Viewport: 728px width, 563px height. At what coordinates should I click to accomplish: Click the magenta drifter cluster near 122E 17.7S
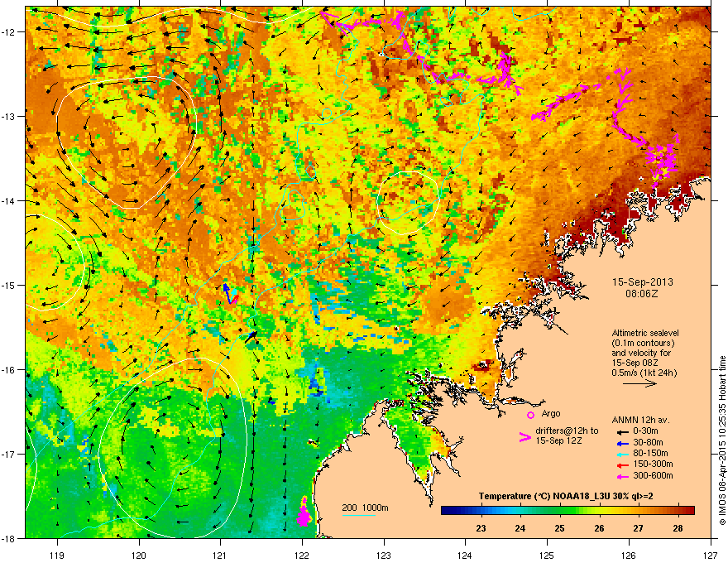[x=304, y=512]
